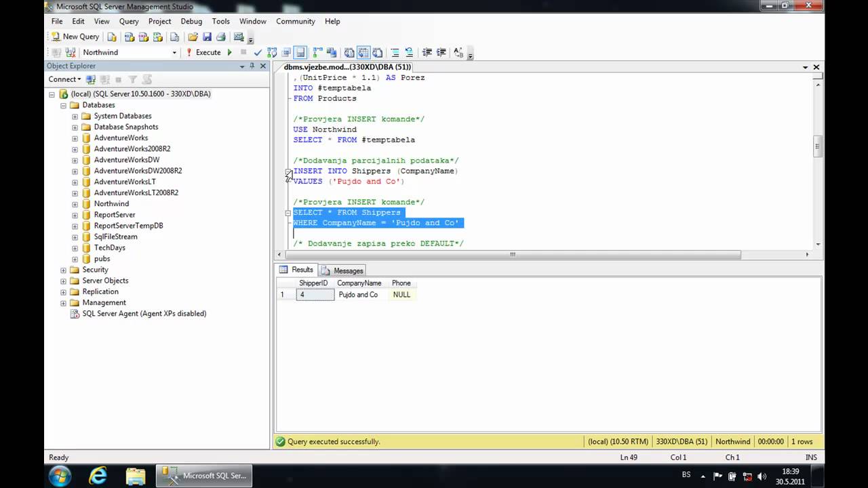Screen dimensions: 868x488
Task: Expand the Management folder
Action: click(x=63, y=303)
